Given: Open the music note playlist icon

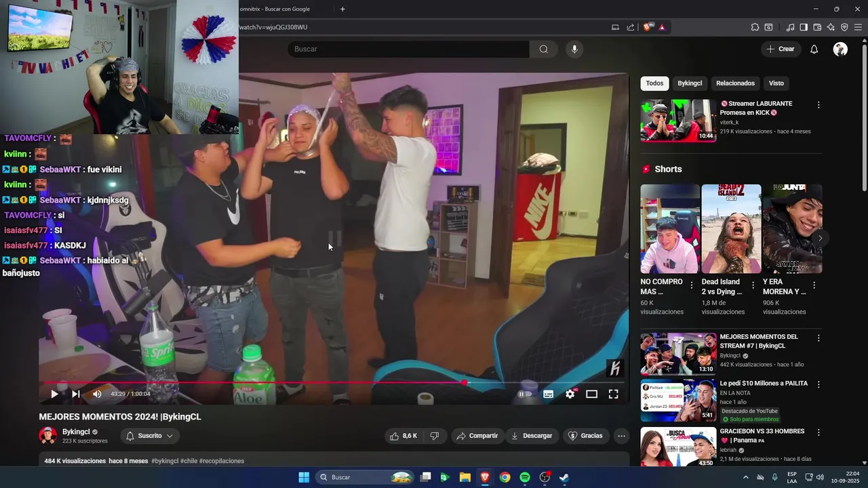Looking at the screenshot, I should coord(790,27).
